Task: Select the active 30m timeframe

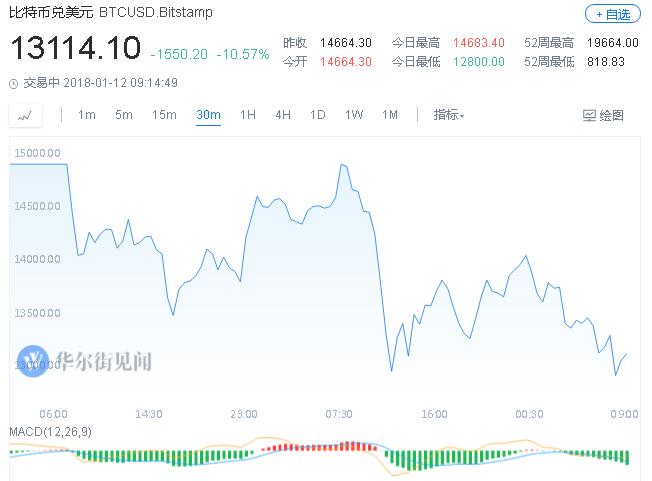Action: coord(208,115)
